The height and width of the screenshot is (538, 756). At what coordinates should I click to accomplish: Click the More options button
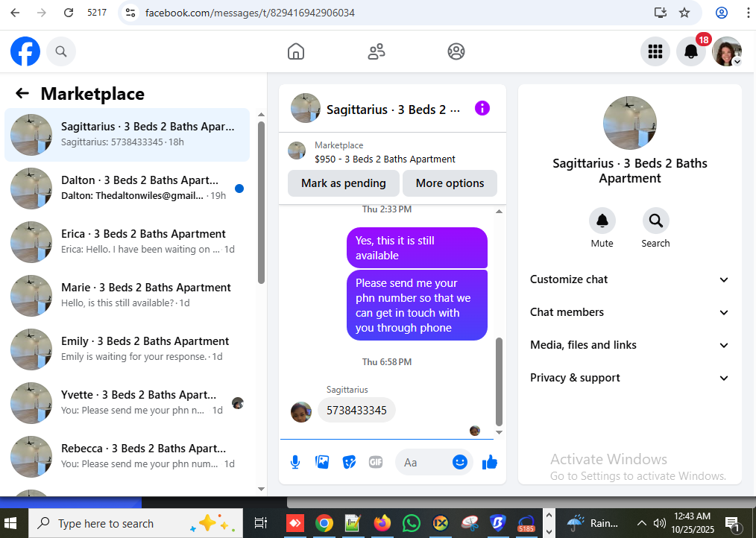pos(450,183)
